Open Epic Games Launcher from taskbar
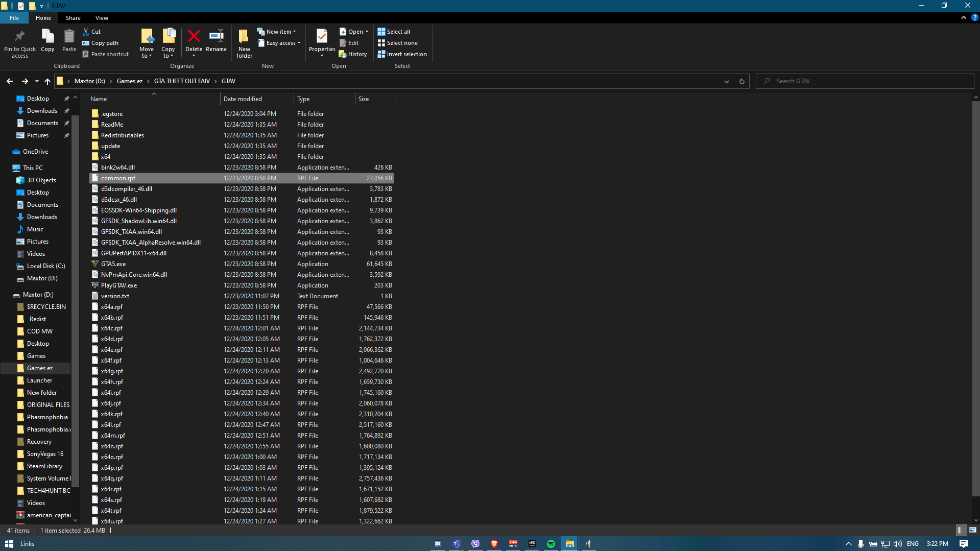 (532, 544)
